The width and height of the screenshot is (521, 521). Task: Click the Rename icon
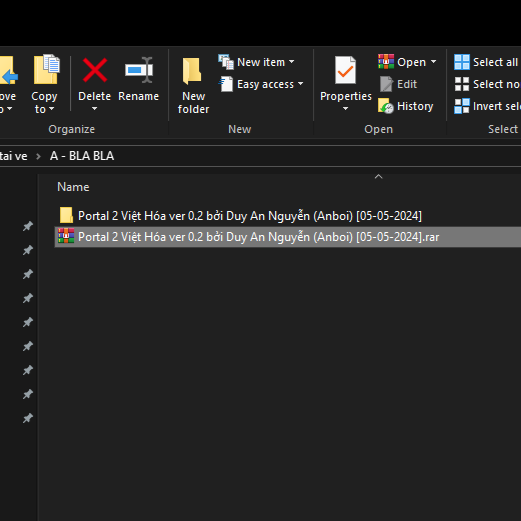139,70
